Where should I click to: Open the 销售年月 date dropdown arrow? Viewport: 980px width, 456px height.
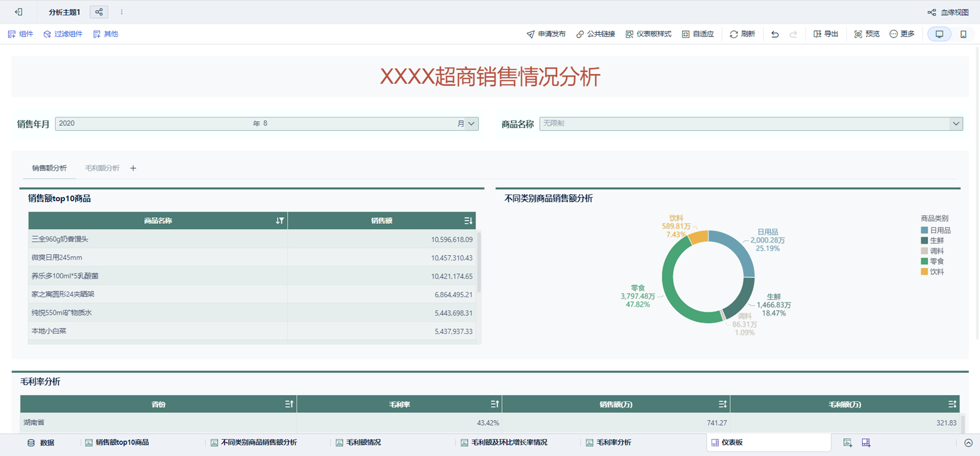click(471, 124)
